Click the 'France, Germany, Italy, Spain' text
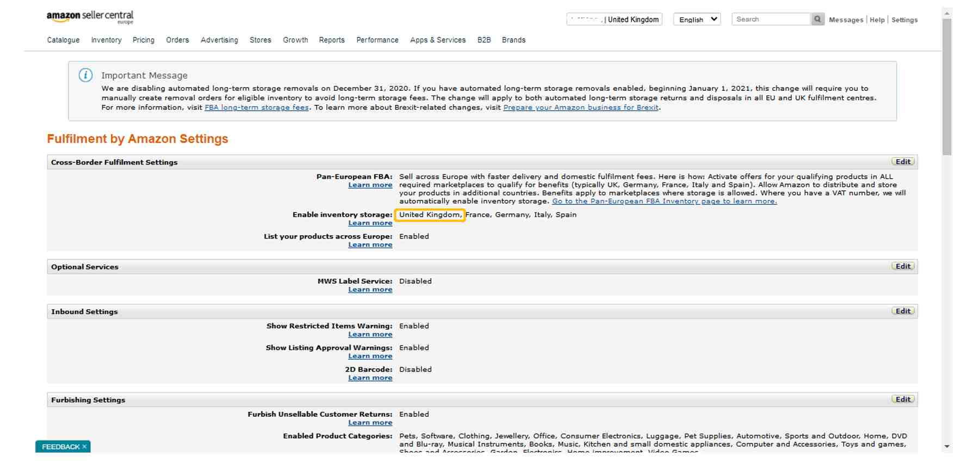980x464 pixels. pos(521,215)
